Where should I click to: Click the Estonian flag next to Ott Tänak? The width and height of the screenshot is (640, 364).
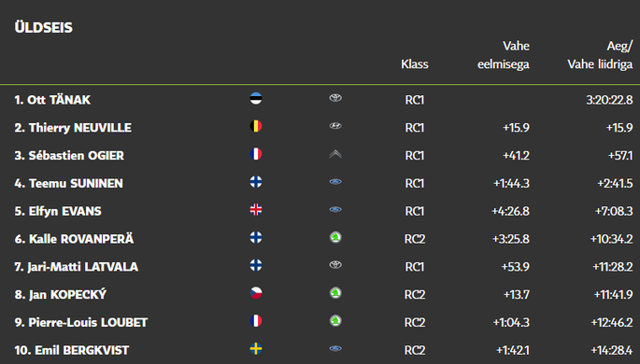[256, 99]
